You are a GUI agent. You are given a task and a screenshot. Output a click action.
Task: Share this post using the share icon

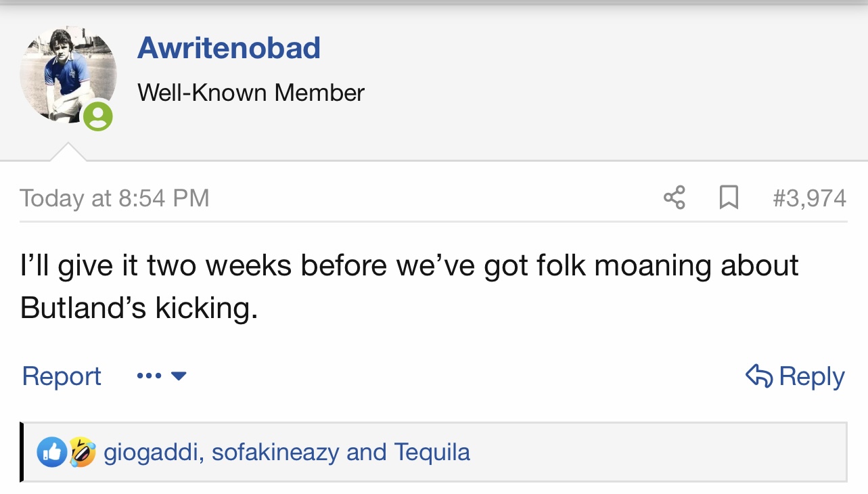(x=674, y=198)
